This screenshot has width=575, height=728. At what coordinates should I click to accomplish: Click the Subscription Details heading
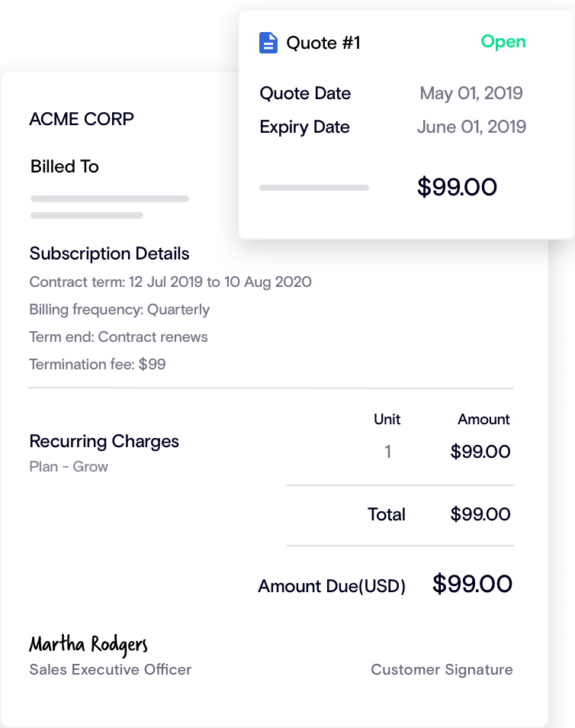click(109, 253)
